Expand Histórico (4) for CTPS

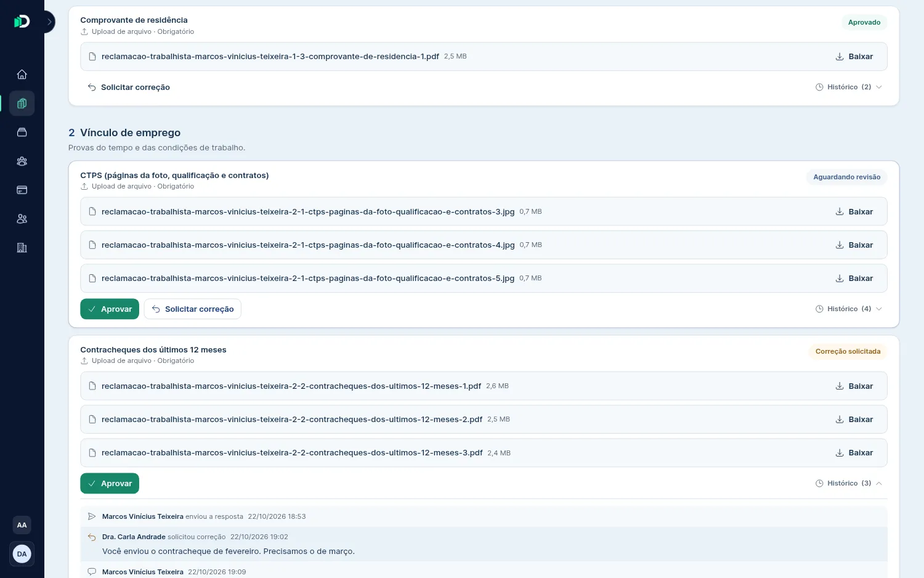tap(849, 309)
